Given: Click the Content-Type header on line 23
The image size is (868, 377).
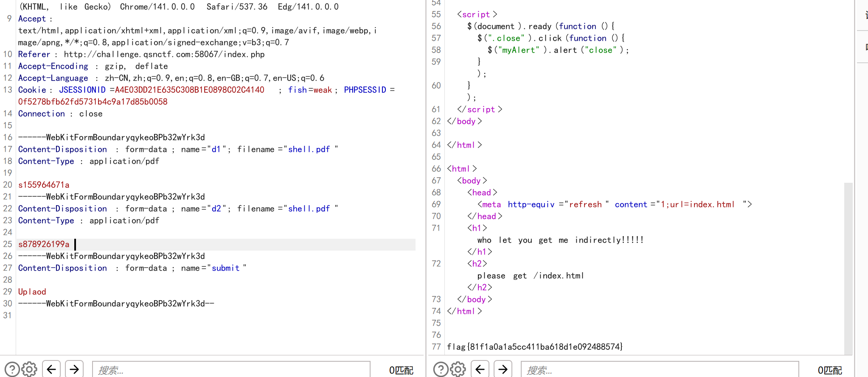Looking at the screenshot, I should pos(46,221).
